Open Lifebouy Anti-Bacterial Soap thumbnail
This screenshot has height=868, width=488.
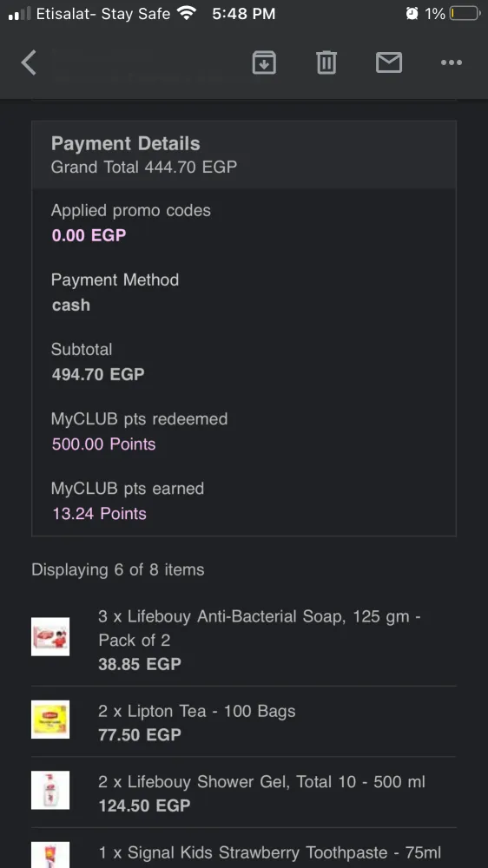point(50,636)
